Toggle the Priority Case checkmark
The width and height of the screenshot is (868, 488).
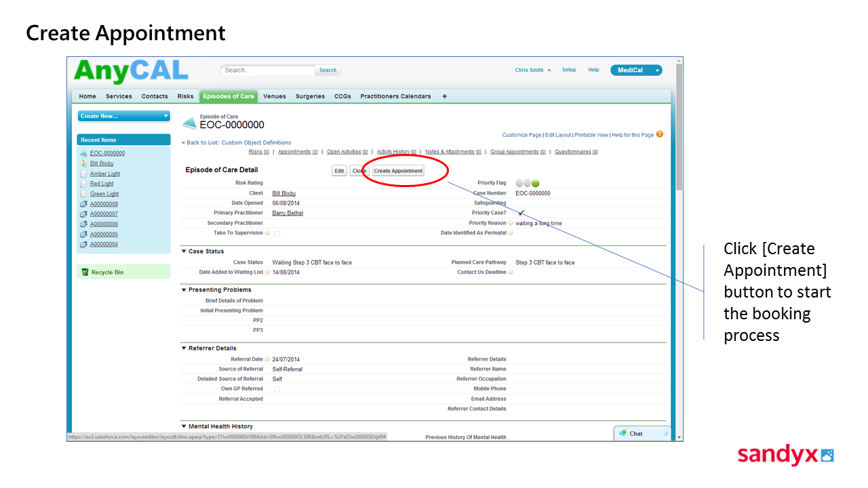521,213
